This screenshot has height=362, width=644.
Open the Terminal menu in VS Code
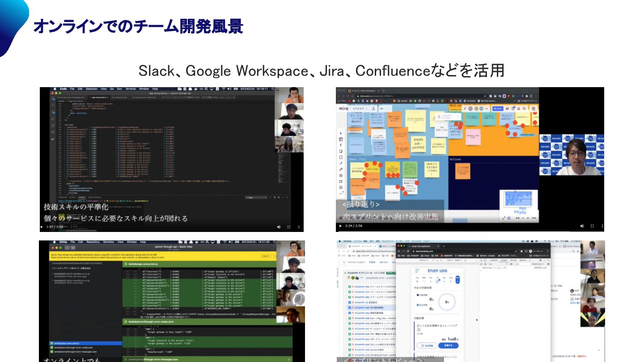pos(130,89)
